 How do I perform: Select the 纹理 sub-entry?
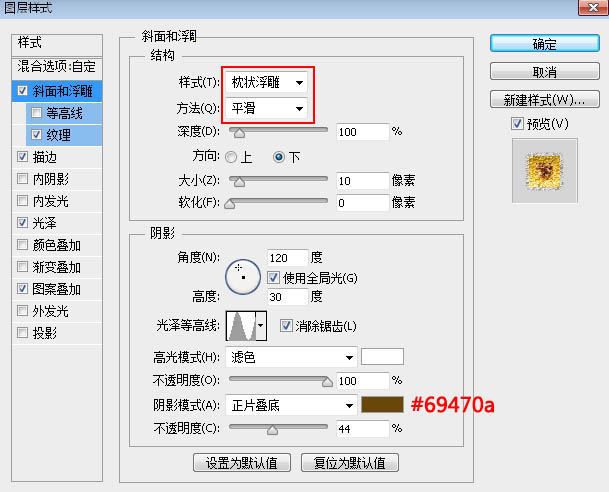pyautogui.click(x=59, y=135)
